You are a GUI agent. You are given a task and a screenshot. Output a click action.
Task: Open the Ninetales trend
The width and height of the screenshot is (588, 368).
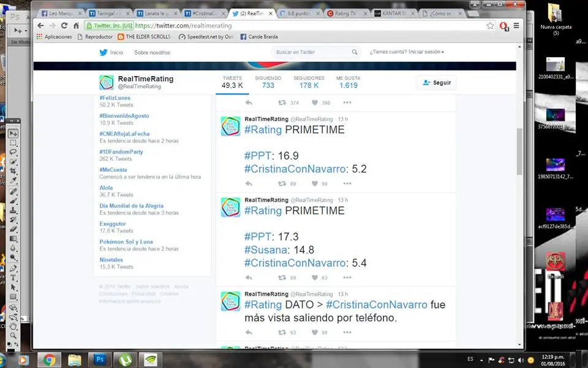click(x=111, y=260)
